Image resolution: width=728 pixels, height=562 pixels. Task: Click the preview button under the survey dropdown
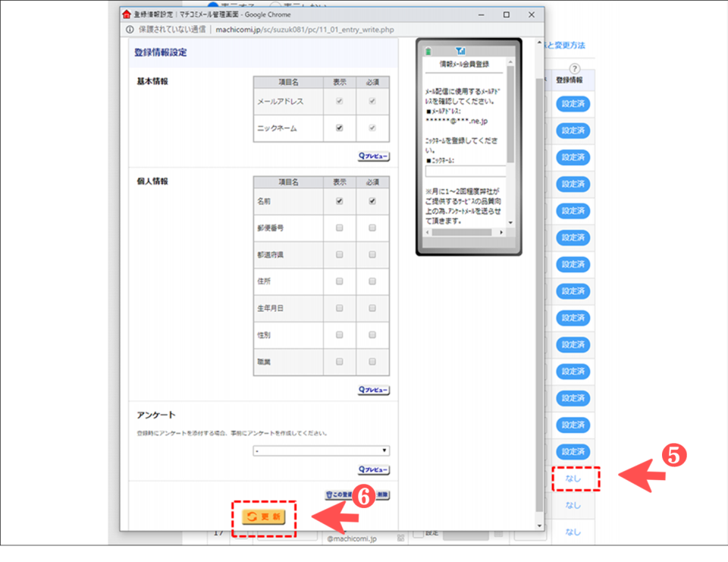373,470
